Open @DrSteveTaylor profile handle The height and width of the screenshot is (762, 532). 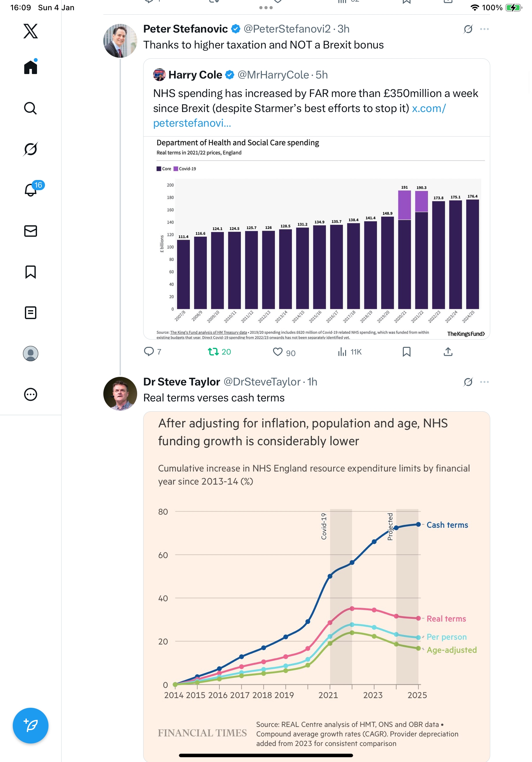pos(262,382)
